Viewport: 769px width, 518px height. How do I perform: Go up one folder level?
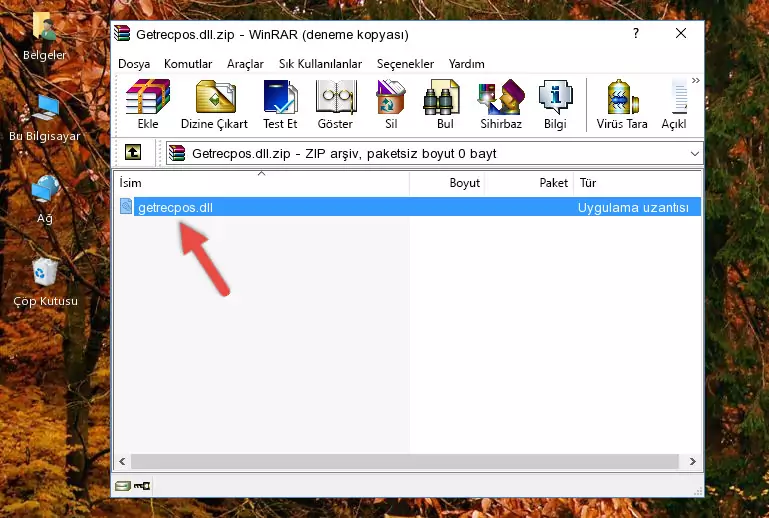133,153
